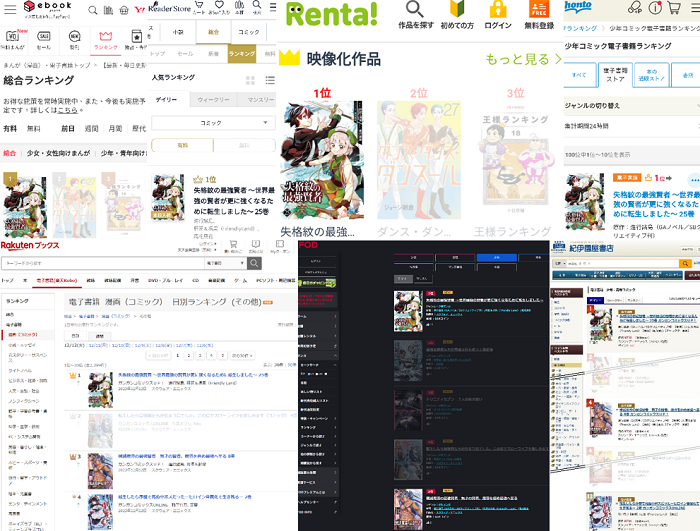Click honto 失格紋の最強賢者 title link

click(656, 204)
